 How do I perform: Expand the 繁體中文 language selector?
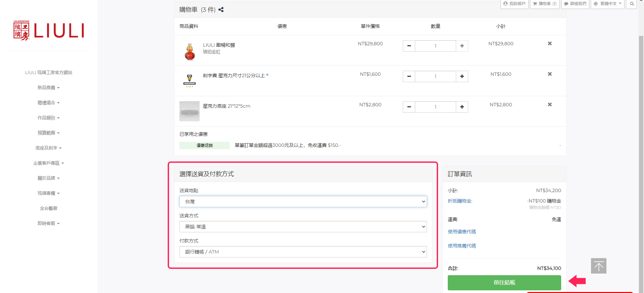pyautogui.click(x=607, y=4)
